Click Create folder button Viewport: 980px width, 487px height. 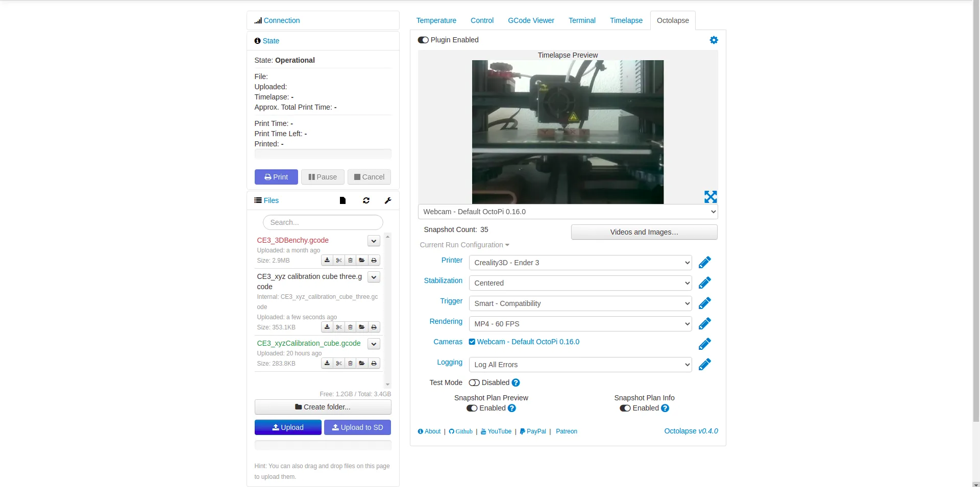click(x=323, y=407)
